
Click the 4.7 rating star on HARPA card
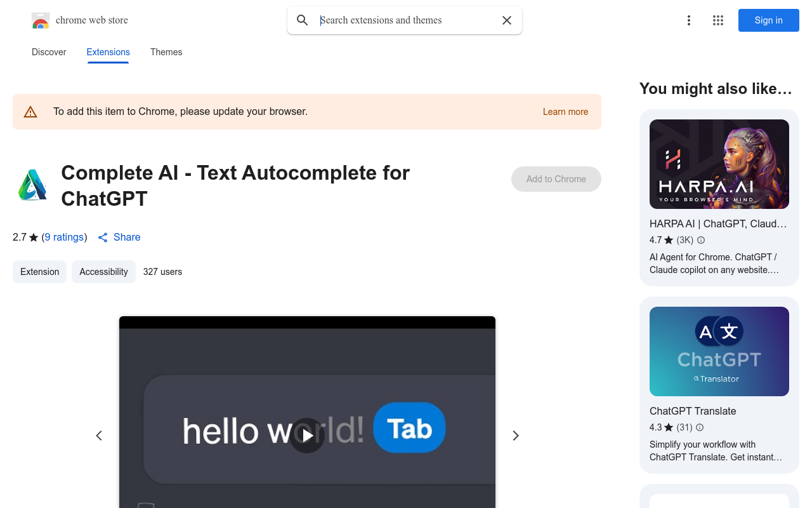[669, 240]
